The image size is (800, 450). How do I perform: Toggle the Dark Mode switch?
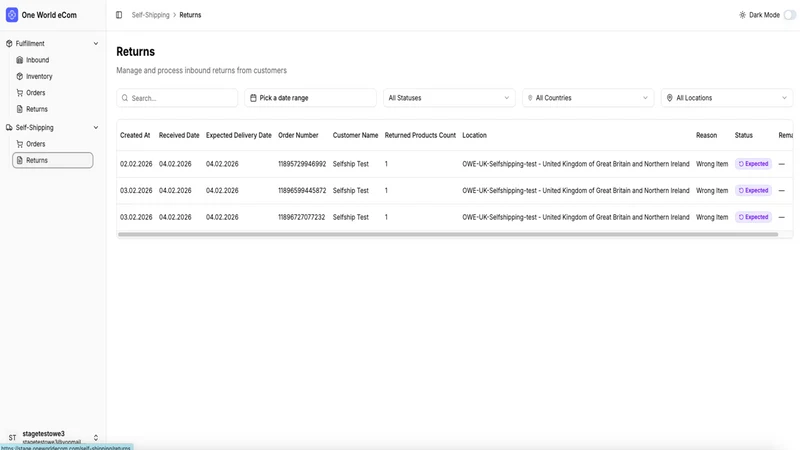click(789, 15)
